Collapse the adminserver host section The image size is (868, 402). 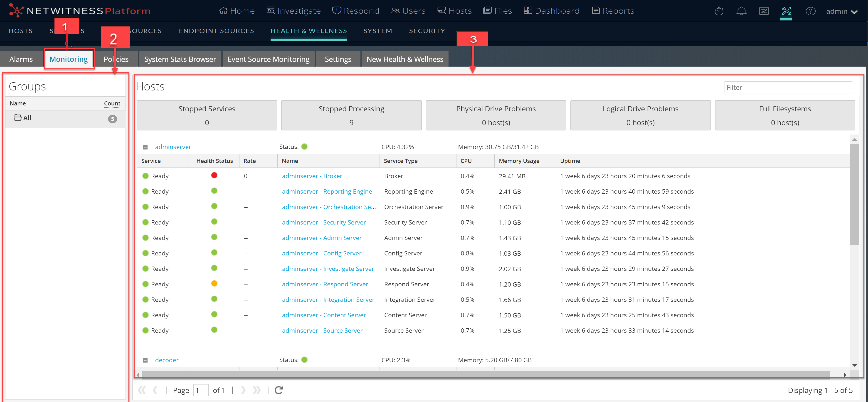145,147
